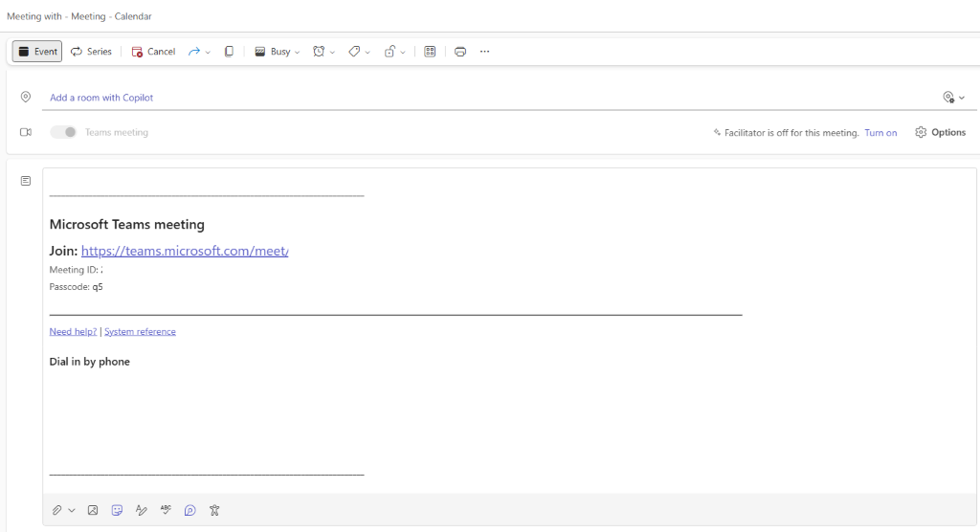980x532 pixels.
Task: Open the Teams meeting join link
Action: (185, 251)
